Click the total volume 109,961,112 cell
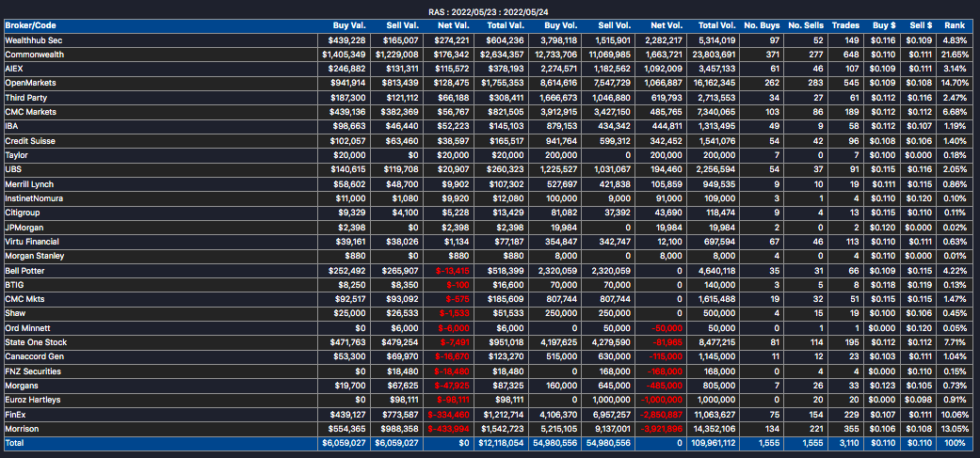The image size is (980, 458). [713, 443]
